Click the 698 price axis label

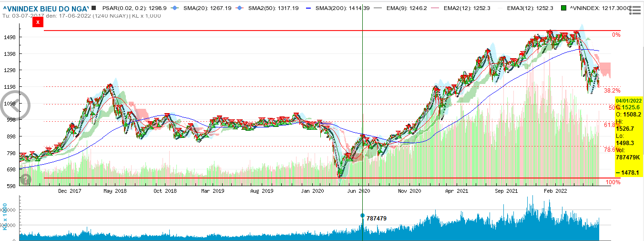coord(10,170)
